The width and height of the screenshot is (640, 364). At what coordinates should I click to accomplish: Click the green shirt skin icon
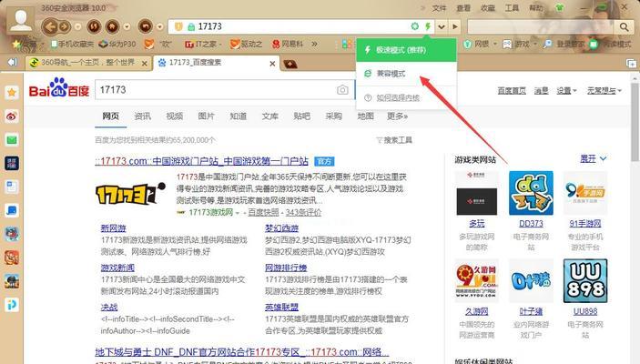(x=560, y=8)
